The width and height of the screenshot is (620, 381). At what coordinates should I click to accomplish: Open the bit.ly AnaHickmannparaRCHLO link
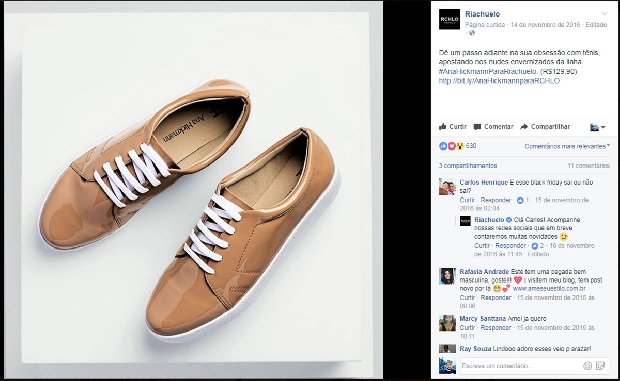pos(499,81)
